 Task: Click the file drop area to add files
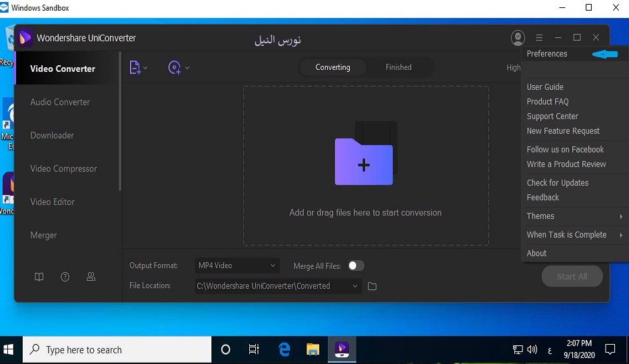(365, 165)
